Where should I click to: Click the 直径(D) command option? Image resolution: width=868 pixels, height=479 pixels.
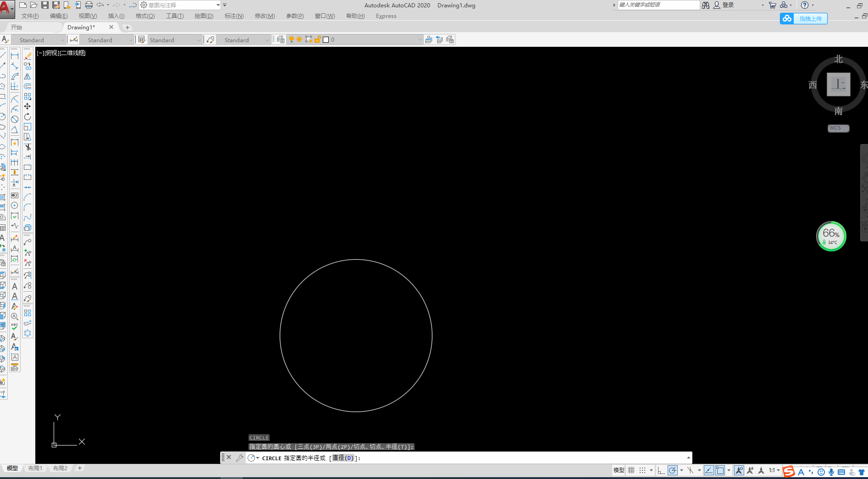coord(343,458)
